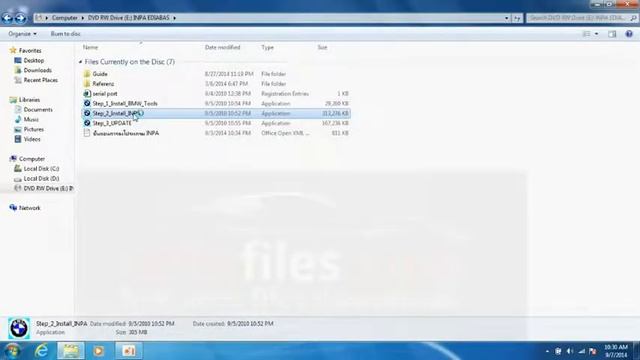Open Favorites in navigation pane
Screen dimensions: 640x360
click(30, 51)
